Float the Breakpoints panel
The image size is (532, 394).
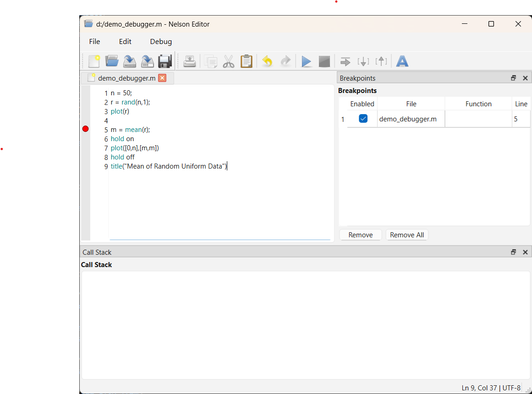coord(513,78)
